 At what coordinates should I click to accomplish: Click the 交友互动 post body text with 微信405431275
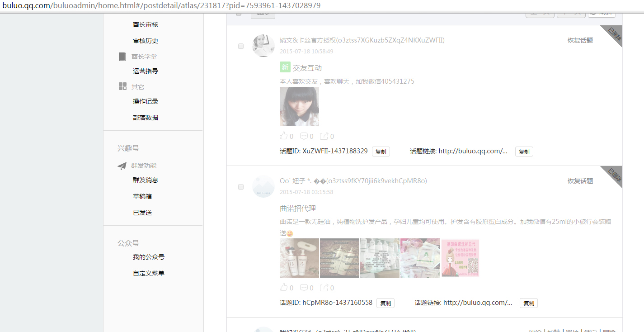tap(347, 81)
